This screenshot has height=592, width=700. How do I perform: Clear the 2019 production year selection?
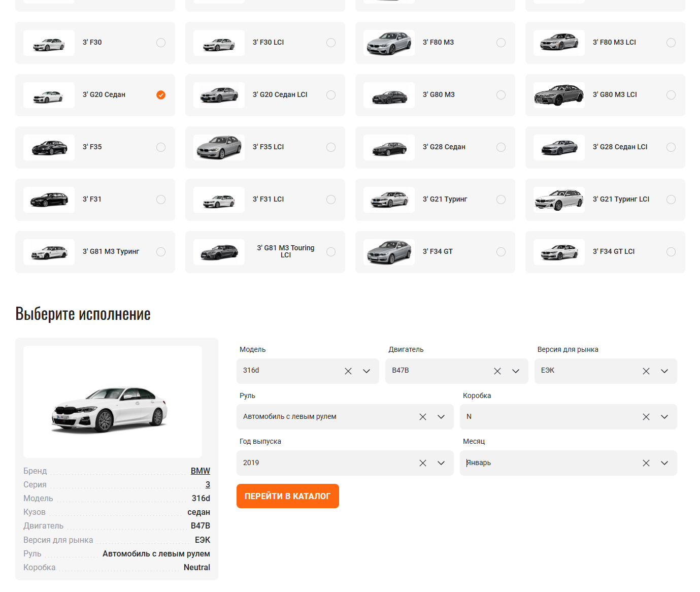coord(423,463)
